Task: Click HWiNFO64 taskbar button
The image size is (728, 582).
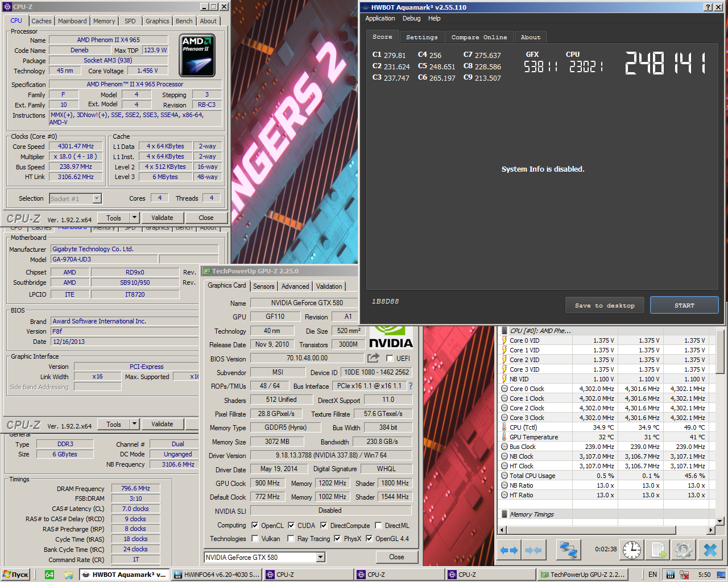Action: (216, 575)
